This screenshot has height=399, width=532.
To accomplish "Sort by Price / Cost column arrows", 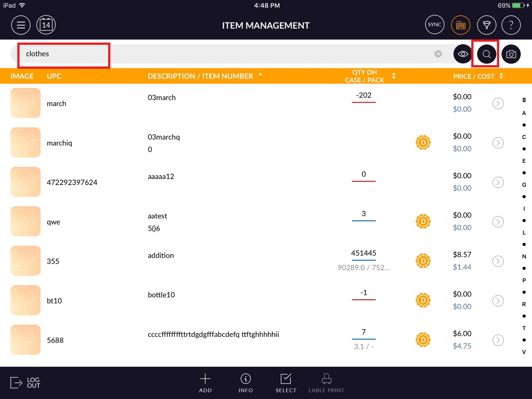I will (x=501, y=76).
